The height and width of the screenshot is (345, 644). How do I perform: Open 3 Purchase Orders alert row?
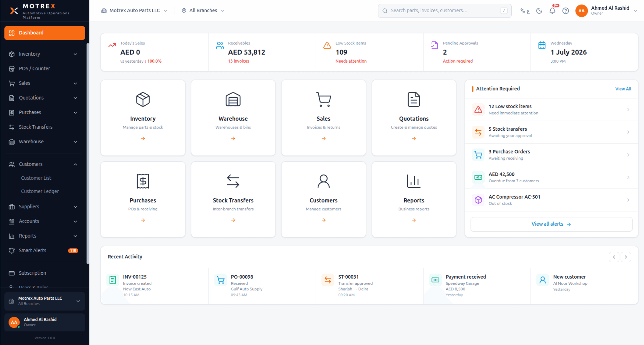551,155
